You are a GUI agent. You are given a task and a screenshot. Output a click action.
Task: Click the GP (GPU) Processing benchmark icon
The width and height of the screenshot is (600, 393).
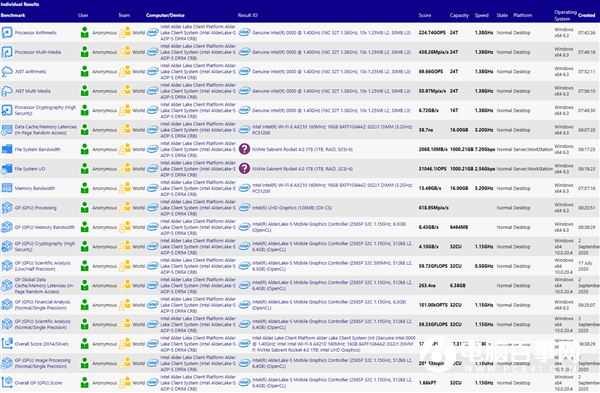(x=7, y=208)
